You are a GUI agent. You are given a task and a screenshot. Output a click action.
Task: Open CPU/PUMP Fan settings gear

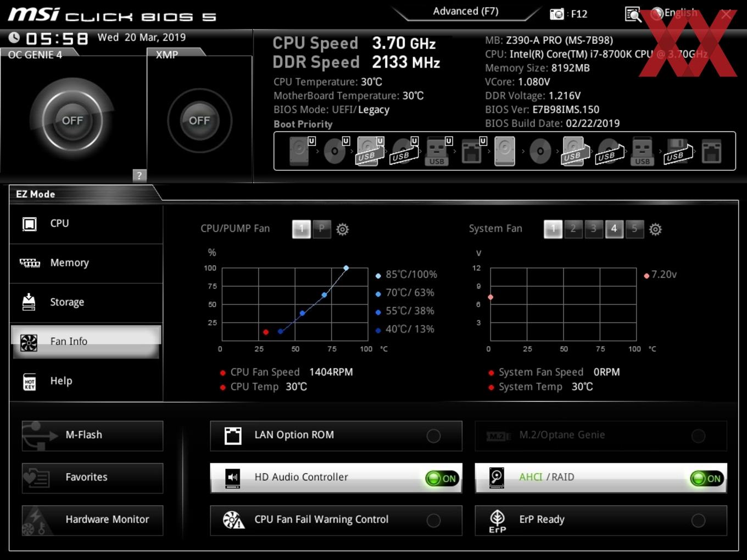click(342, 229)
